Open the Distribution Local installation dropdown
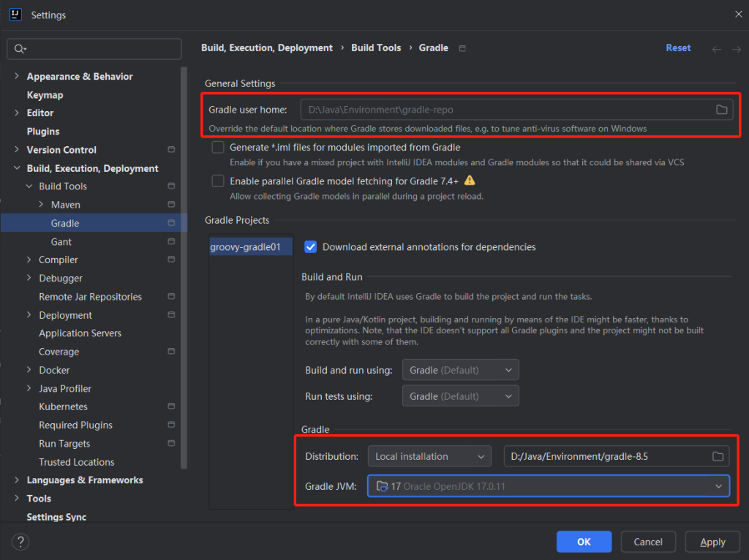This screenshot has height=560, width=749. point(429,456)
